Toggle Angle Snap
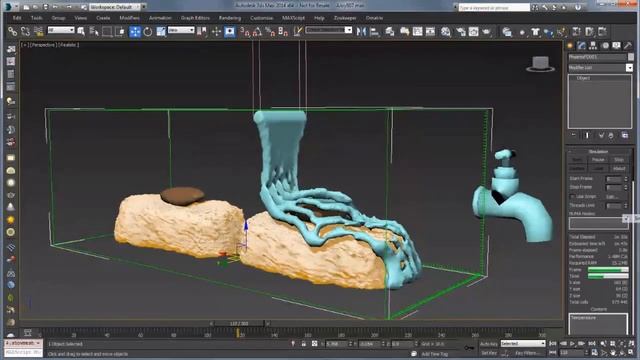This screenshot has width=640, height=360. tap(258, 31)
